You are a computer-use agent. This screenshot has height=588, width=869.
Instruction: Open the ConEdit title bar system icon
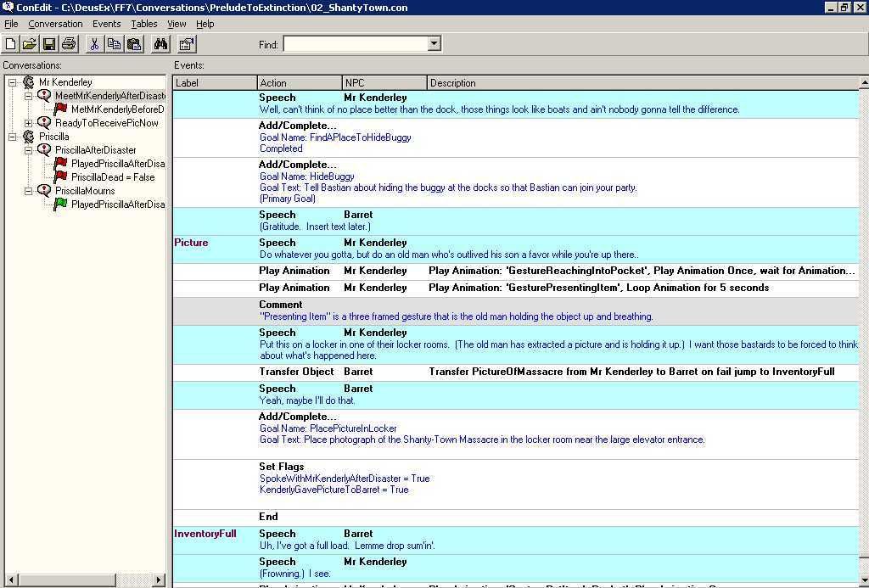[8, 7]
